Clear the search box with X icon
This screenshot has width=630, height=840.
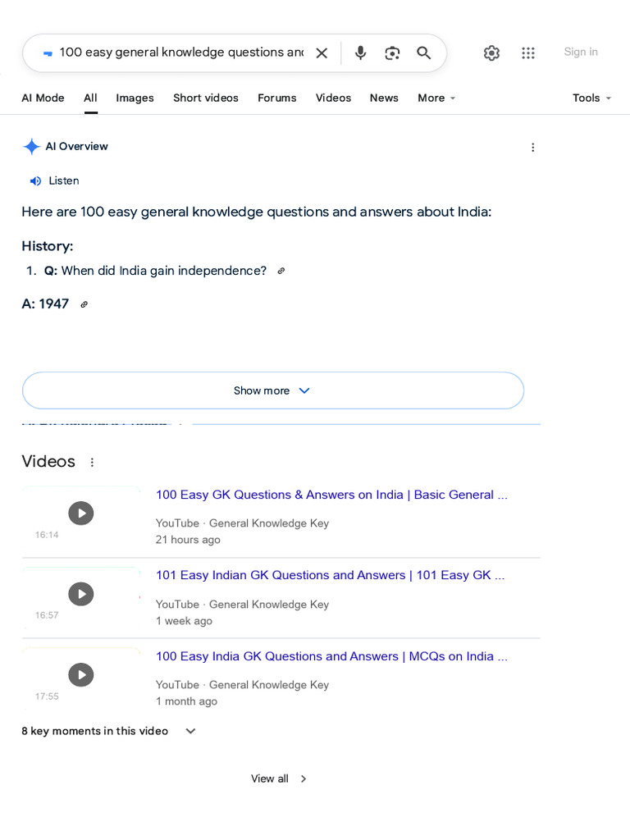point(322,53)
